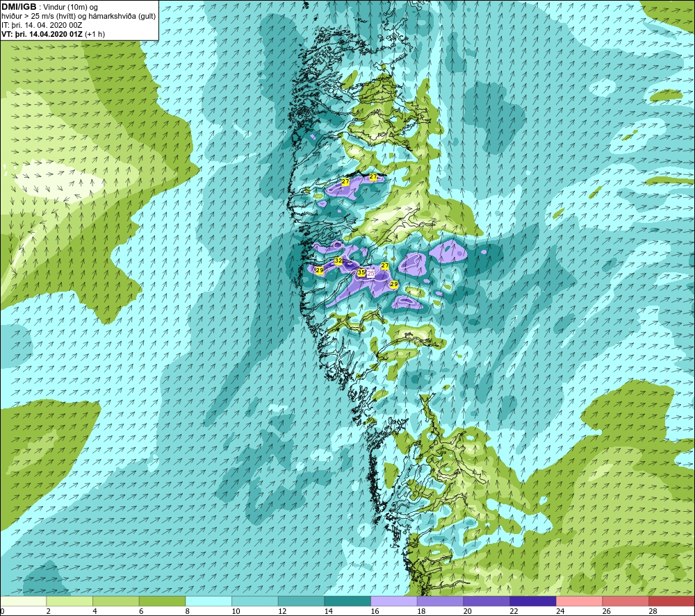The height and width of the screenshot is (616, 695).
Task: Click the yellow 35 maximum gust label
Action: tap(361, 272)
